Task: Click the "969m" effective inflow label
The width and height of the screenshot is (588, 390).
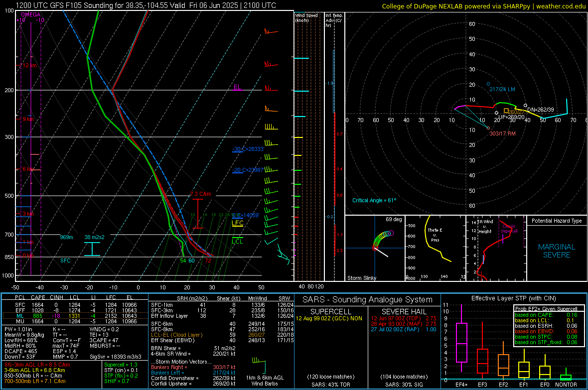Action: coord(66,237)
